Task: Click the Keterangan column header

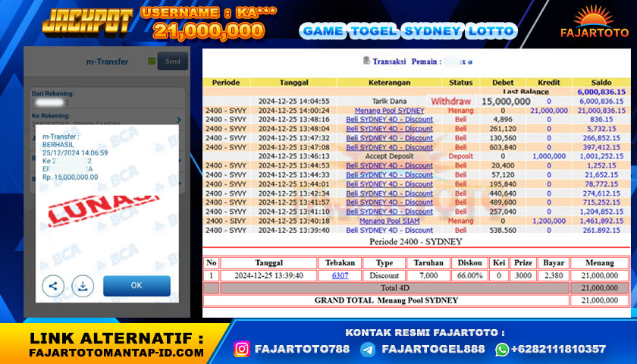Action: (389, 83)
